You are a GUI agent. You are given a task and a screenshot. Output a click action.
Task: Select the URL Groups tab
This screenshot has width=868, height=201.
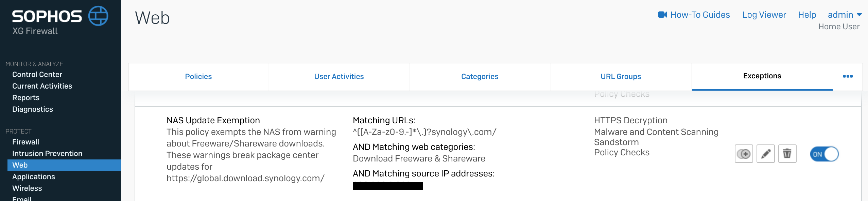coord(621,77)
